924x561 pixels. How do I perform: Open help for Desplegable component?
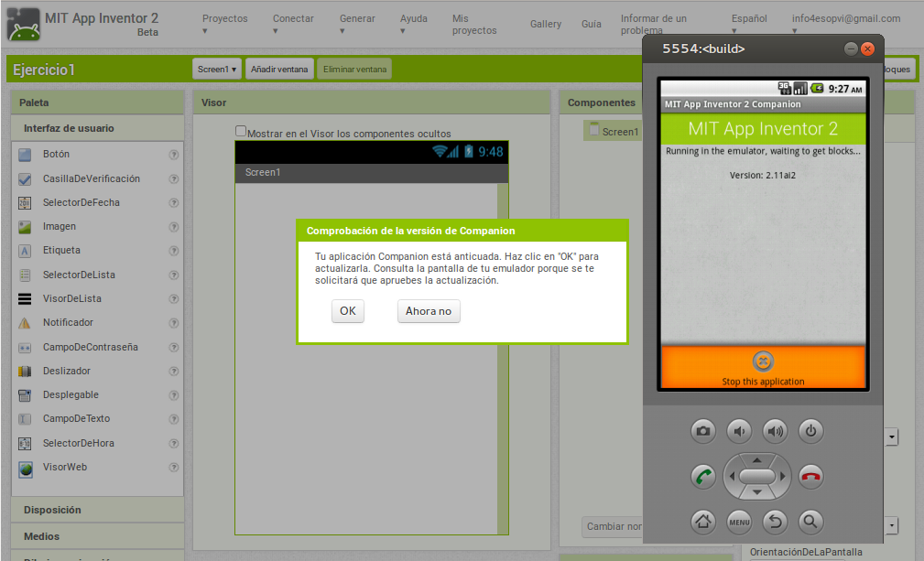coord(174,395)
